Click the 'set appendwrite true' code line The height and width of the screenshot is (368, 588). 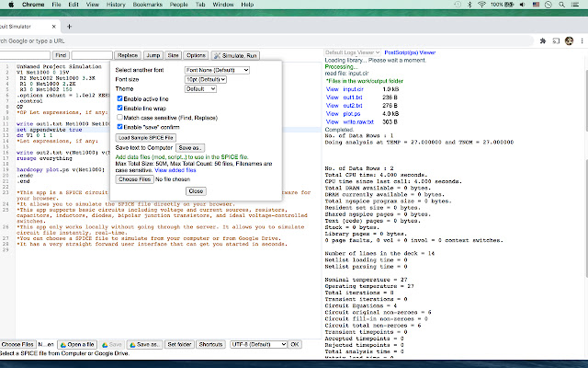(x=49, y=130)
